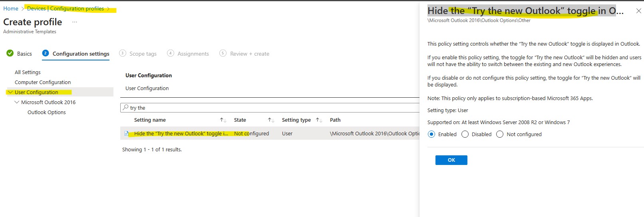This screenshot has width=644, height=217.
Task: Select Microsoft Outlook 2016 tree label
Action: pyautogui.click(x=48, y=102)
